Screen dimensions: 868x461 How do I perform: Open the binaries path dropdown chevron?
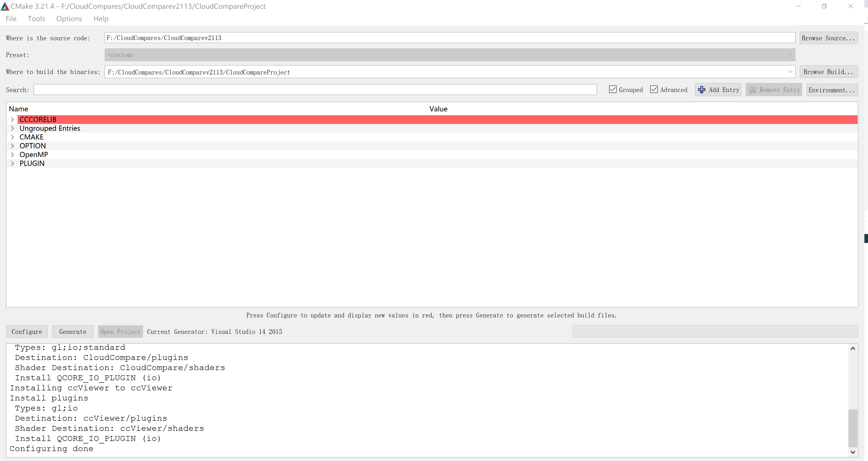pos(790,71)
